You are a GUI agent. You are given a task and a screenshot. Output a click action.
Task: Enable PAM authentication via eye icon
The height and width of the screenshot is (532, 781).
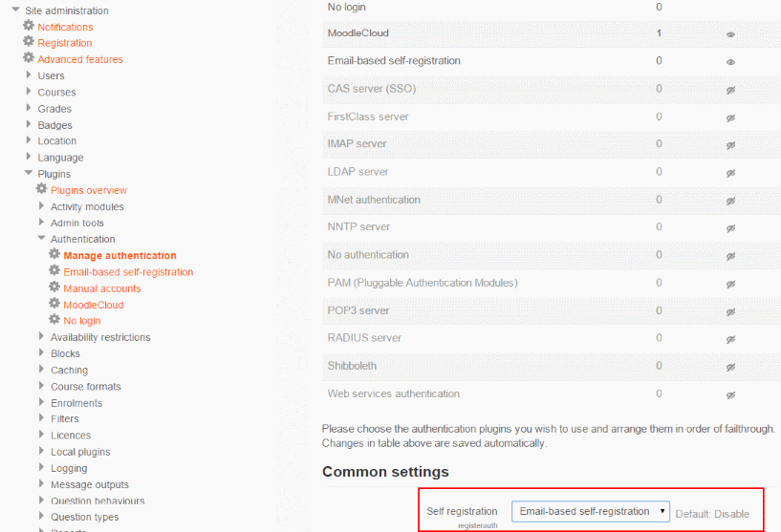coord(730,285)
